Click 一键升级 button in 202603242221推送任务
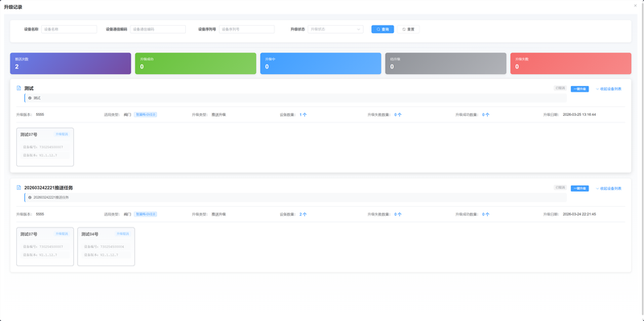 (580, 188)
